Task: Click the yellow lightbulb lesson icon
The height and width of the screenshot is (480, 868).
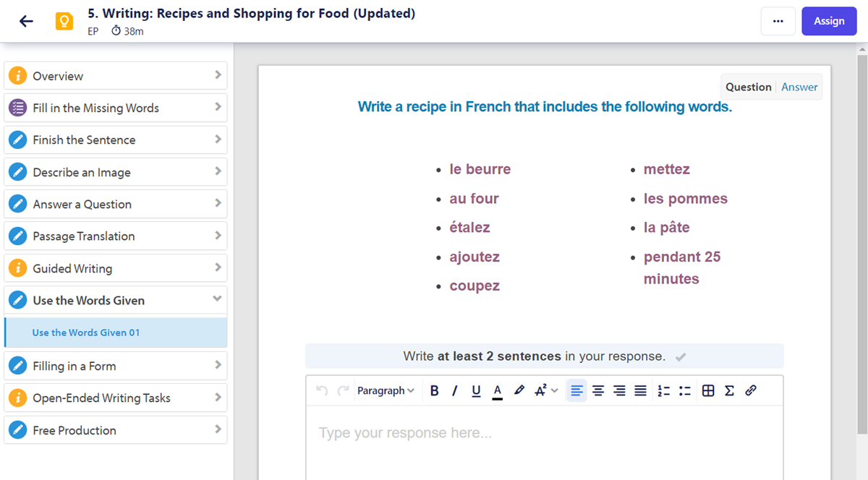Action: click(64, 22)
